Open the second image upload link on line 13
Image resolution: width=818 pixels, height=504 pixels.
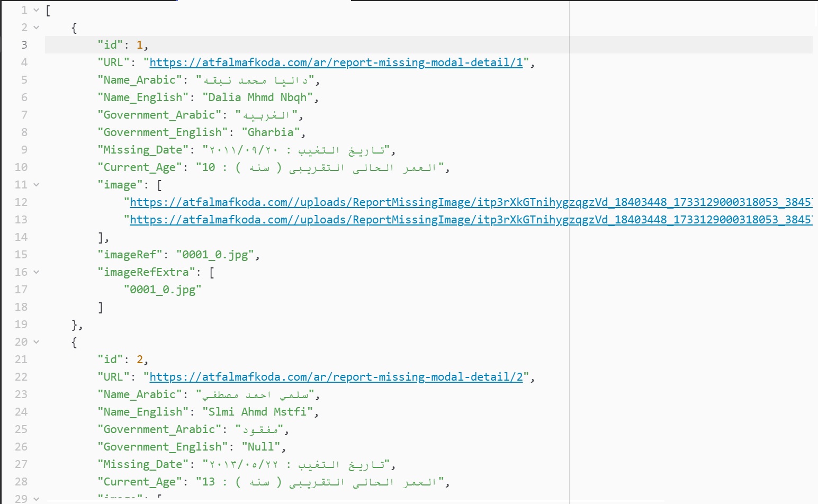tap(471, 220)
